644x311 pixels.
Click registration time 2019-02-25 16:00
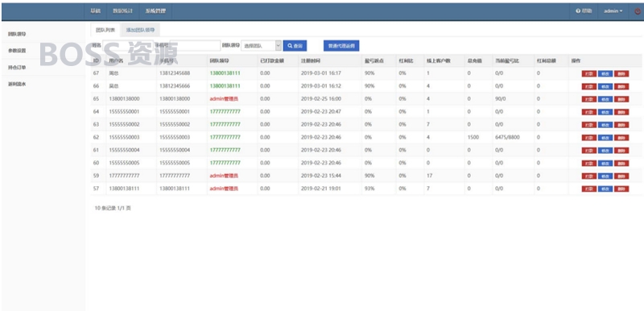coord(320,98)
